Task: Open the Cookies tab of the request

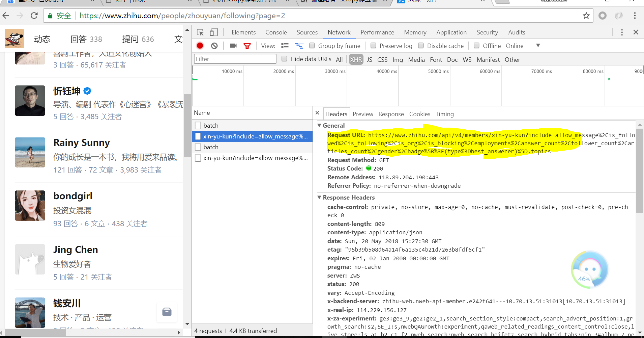Action: [x=420, y=114]
